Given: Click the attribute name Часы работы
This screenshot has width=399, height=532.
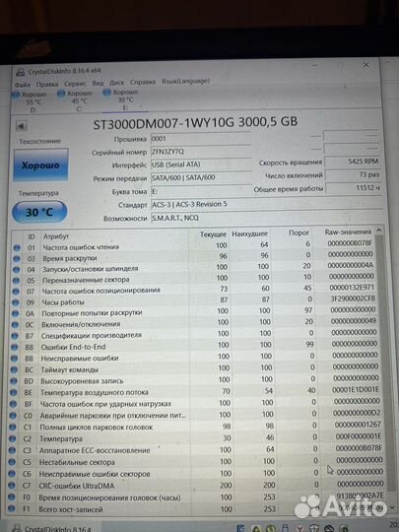Looking at the screenshot, I should coord(63,302).
